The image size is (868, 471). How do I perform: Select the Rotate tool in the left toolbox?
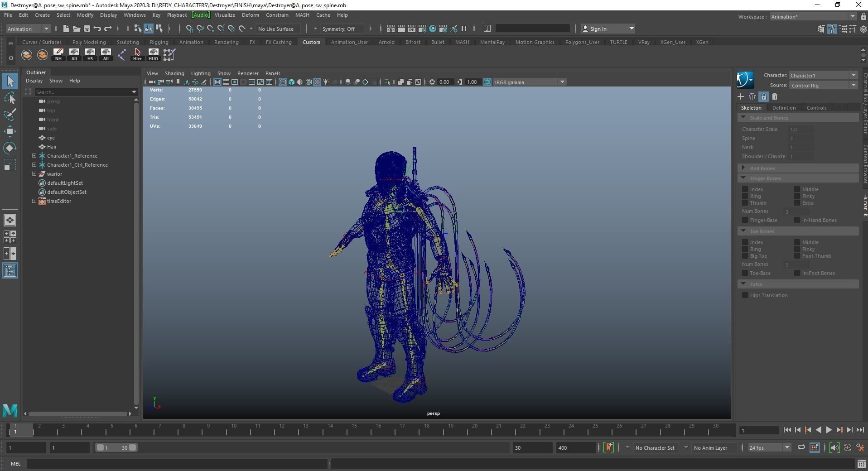[x=10, y=148]
